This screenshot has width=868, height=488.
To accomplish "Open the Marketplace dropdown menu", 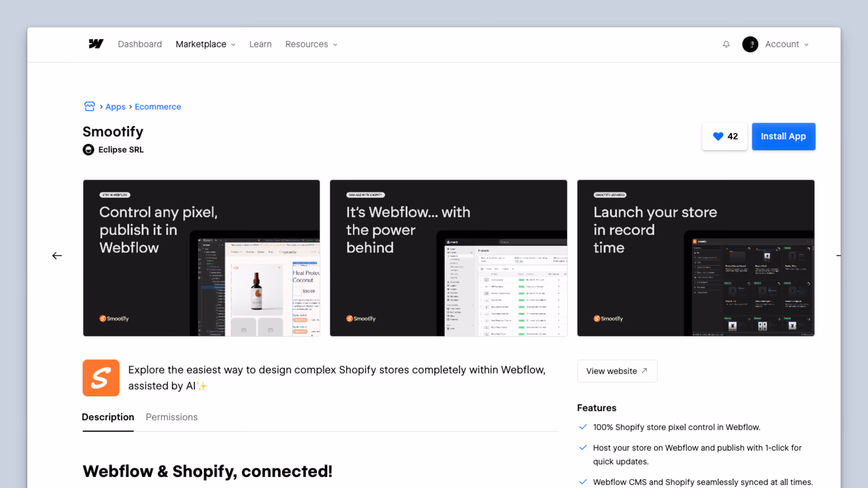I will [206, 44].
